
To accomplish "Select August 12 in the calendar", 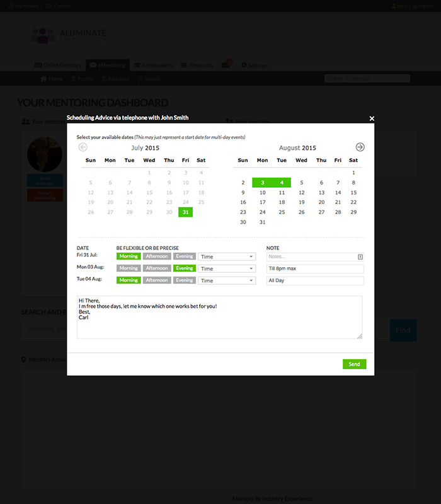I will [302, 193].
